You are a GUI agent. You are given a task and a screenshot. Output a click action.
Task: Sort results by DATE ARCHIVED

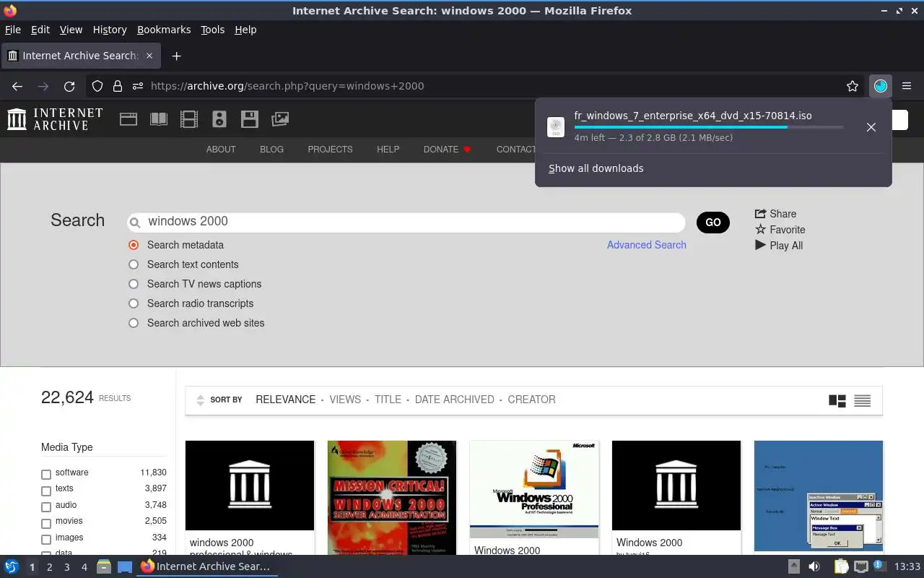coord(455,400)
